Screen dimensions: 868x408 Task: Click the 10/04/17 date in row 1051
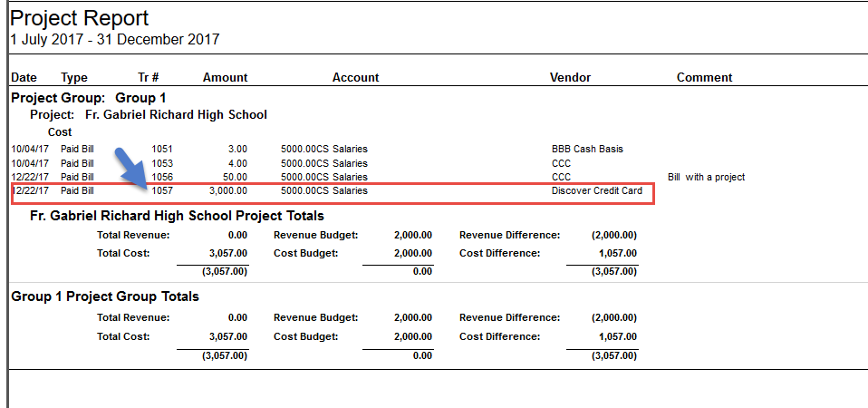click(30, 149)
